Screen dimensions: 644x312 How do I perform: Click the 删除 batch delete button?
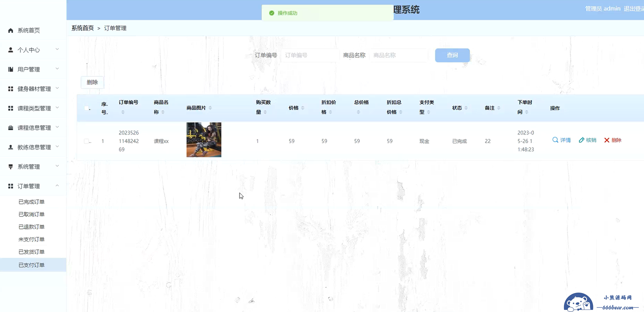pyautogui.click(x=92, y=82)
